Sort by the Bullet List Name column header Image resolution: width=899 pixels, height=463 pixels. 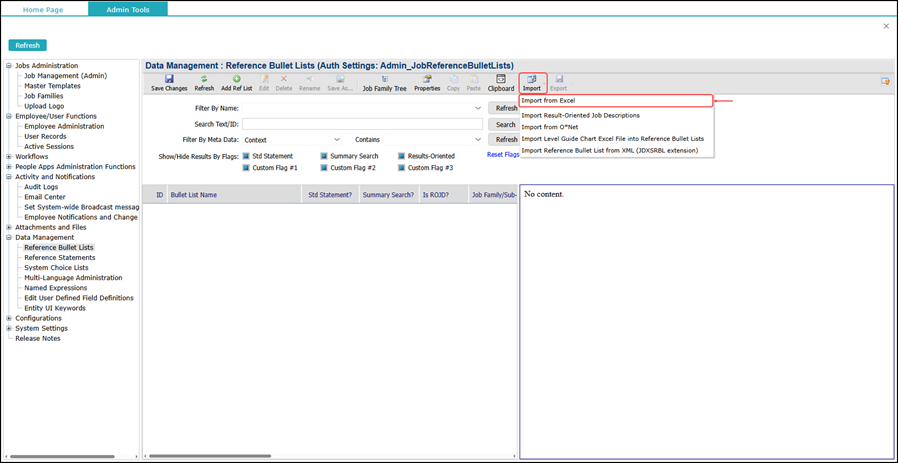pyautogui.click(x=234, y=195)
